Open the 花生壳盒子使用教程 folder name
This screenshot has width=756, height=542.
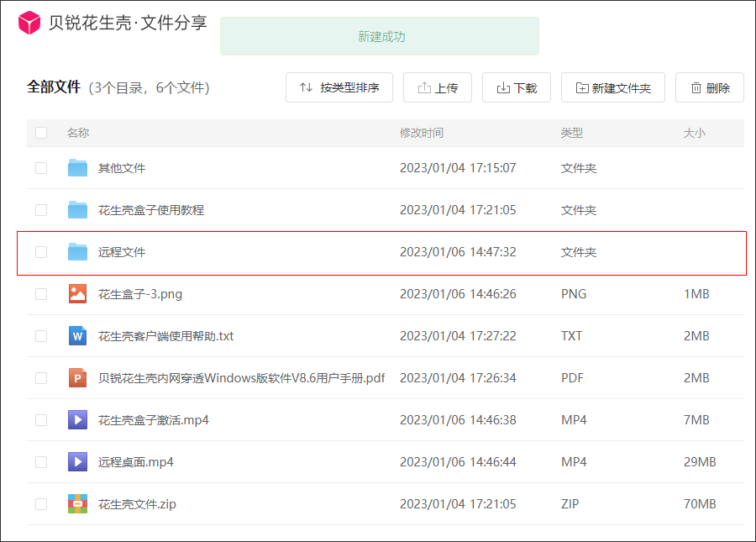pyautogui.click(x=151, y=210)
